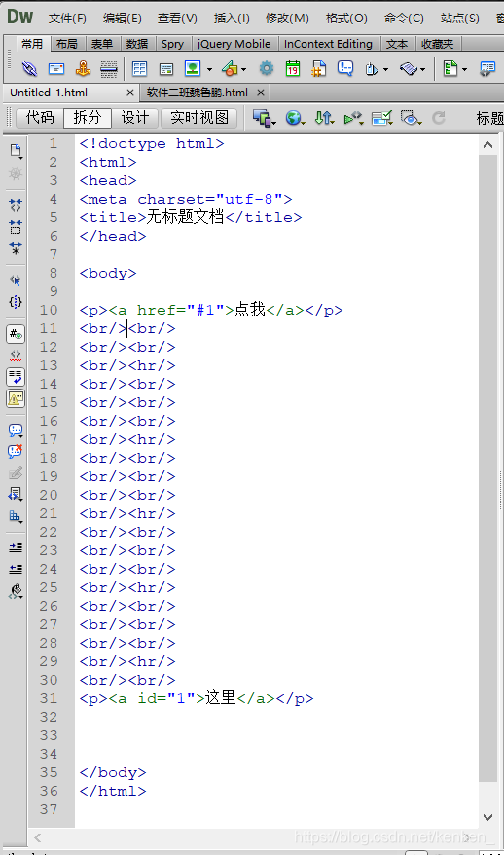Insert an Email Link from the Common bar

tap(56, 69)
